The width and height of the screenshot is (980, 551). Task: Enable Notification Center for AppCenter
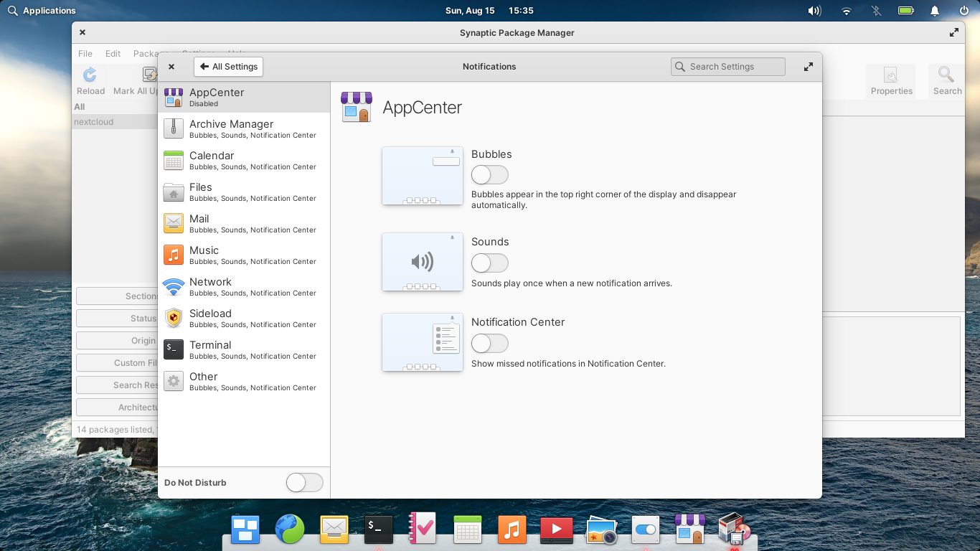tap(490, 343)
